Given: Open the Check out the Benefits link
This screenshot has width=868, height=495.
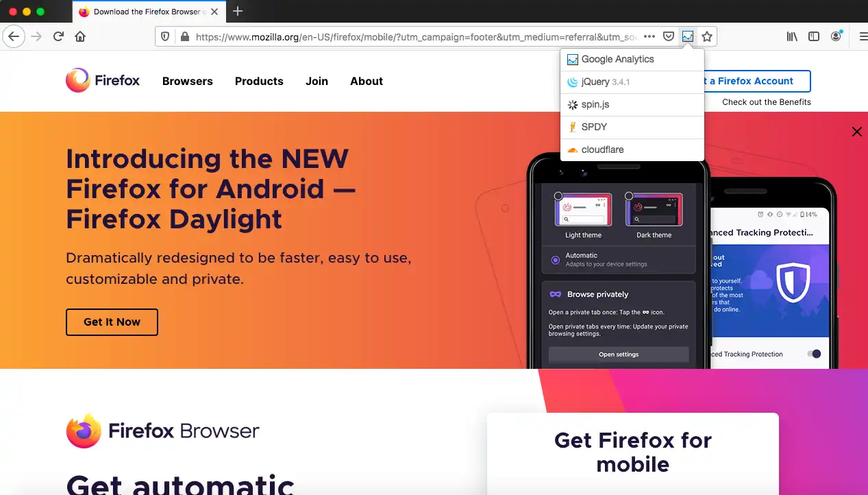Looking at the screenshot, I should (x=767, y=102).
